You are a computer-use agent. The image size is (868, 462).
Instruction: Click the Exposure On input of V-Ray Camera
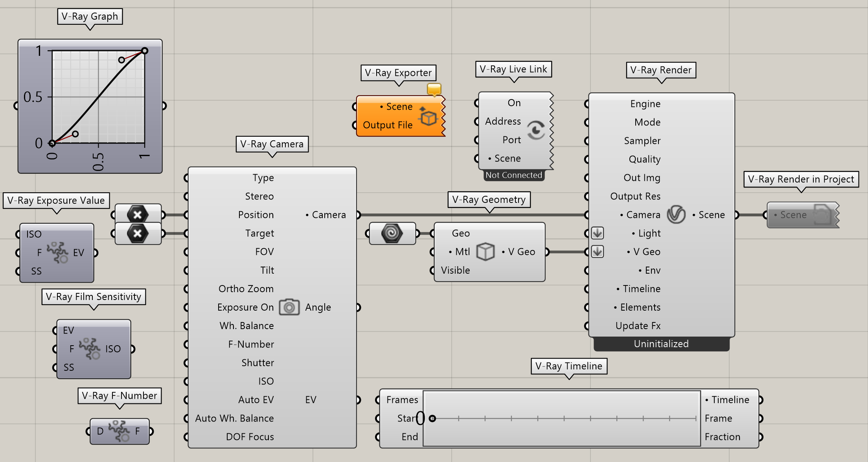[x=246, y=307]
